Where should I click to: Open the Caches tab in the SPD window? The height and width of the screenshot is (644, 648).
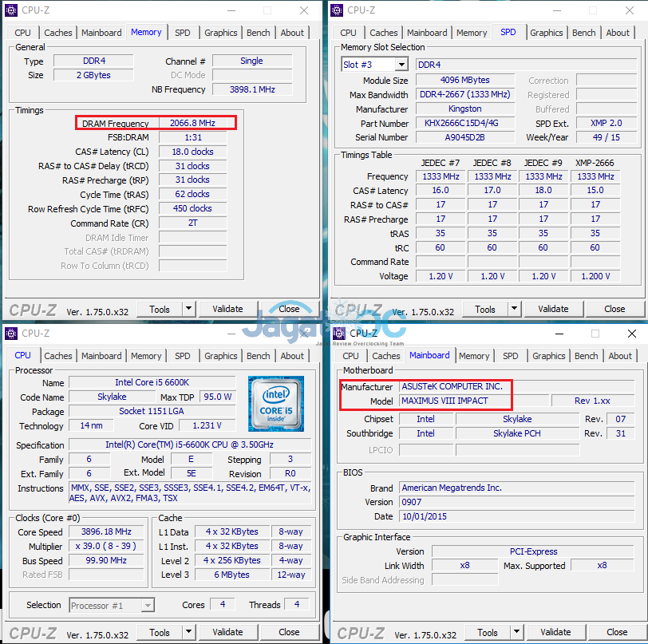pos(384,33)
